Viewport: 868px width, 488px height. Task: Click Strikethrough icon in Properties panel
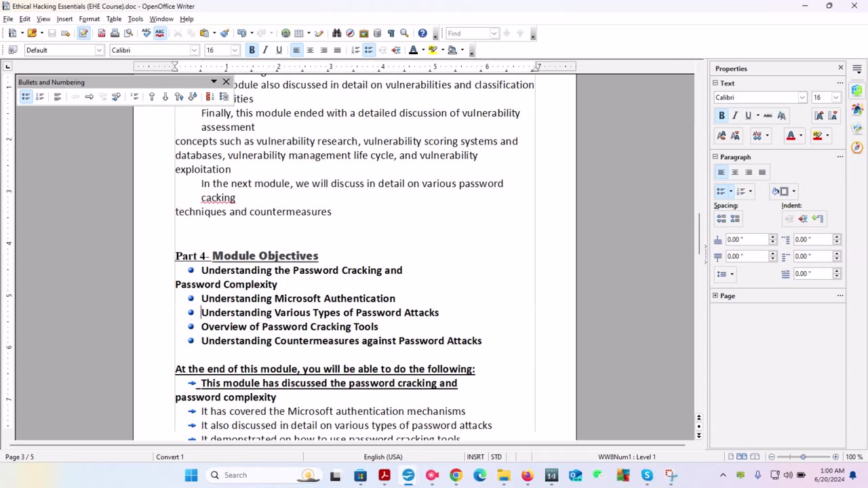tap(768, 116)
